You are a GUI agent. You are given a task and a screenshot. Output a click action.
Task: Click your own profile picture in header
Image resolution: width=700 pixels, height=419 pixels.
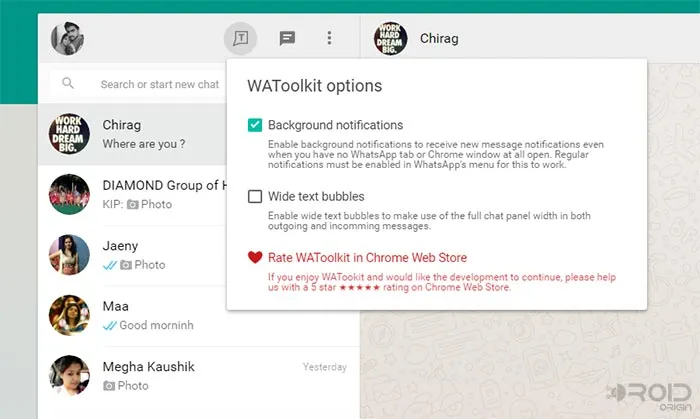(67, 38)
